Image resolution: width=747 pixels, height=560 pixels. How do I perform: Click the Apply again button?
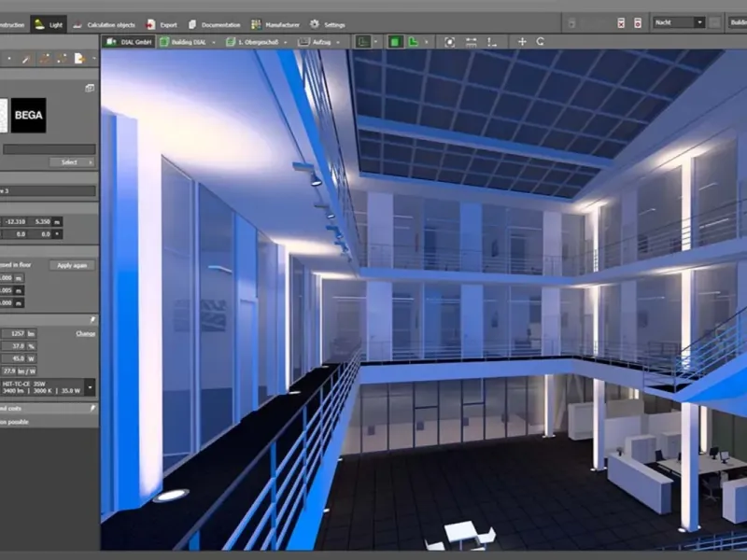click(72, 265)
